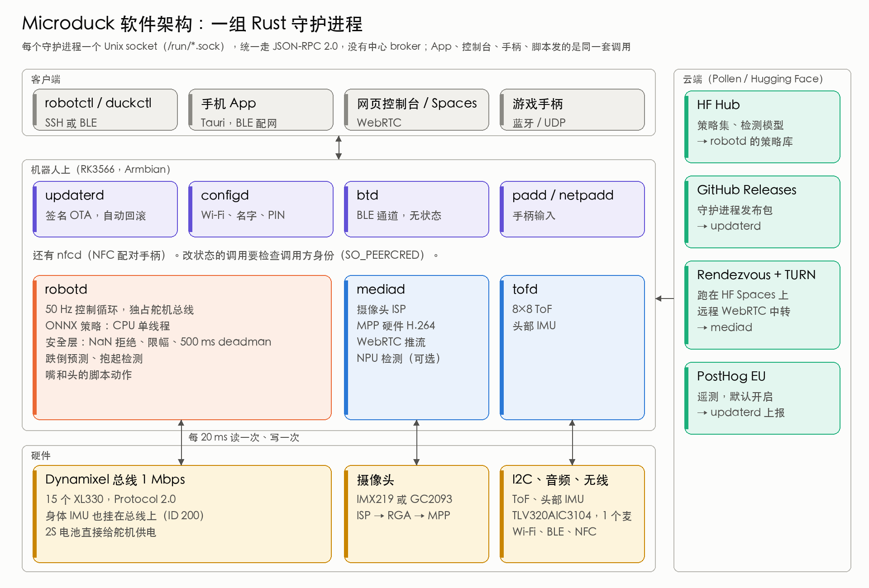Click the line 50 Hz 控制循环，独占舵机总线
This screenshot has width=869, height=588.
[119, 310]
